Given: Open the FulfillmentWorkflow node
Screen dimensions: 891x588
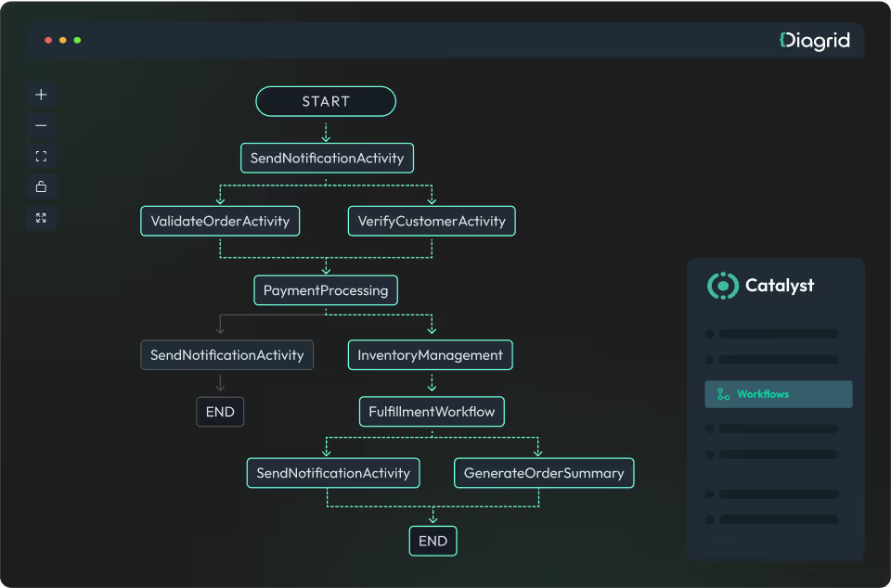Looking at the screenshot, I should [x=432, y=411].
